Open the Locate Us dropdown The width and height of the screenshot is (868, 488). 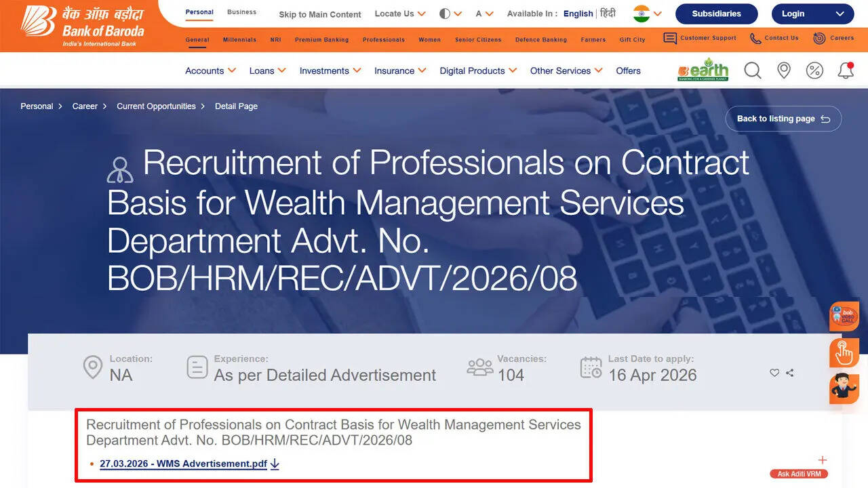coord(399,13)
